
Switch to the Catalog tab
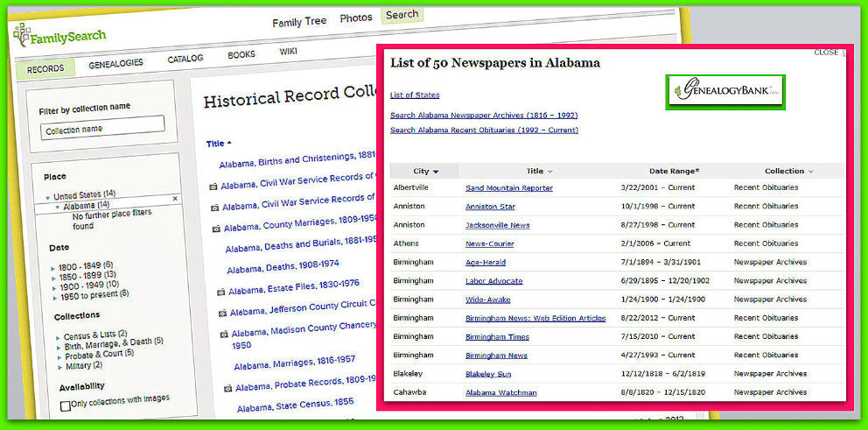(x=185, y=58)
